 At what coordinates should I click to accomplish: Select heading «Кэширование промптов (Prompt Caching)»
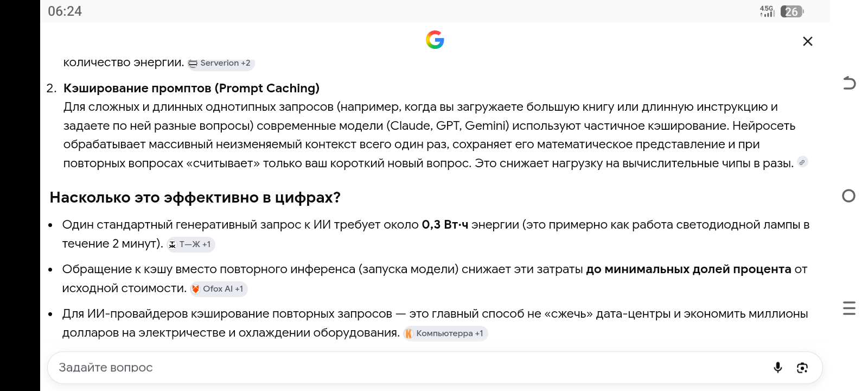coord(192,88)
